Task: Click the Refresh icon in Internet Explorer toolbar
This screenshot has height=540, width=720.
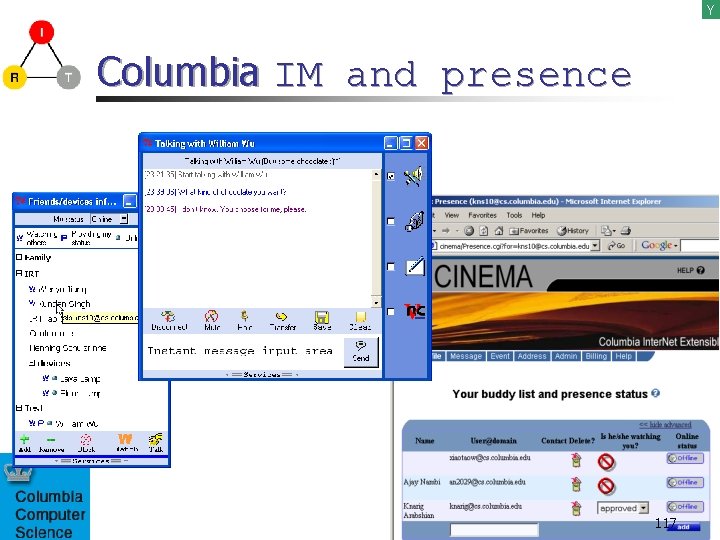Action: point(484,231)
